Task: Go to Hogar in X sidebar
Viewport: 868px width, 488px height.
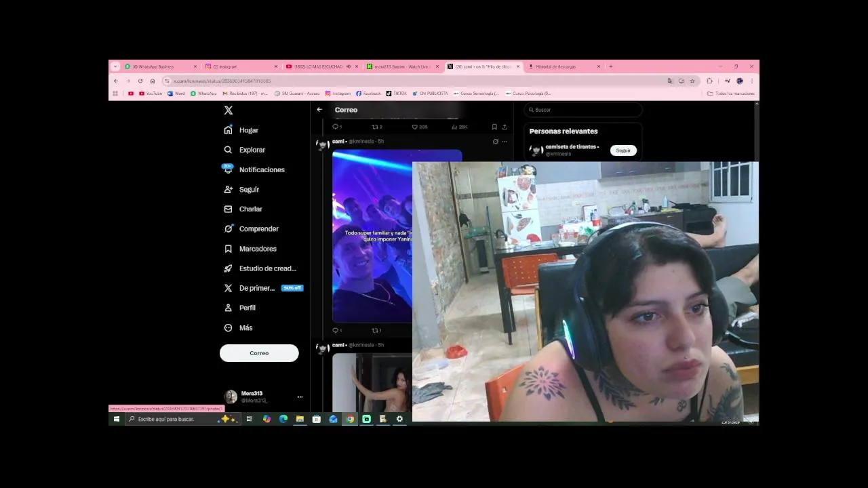Action: (x=241, y=130)
